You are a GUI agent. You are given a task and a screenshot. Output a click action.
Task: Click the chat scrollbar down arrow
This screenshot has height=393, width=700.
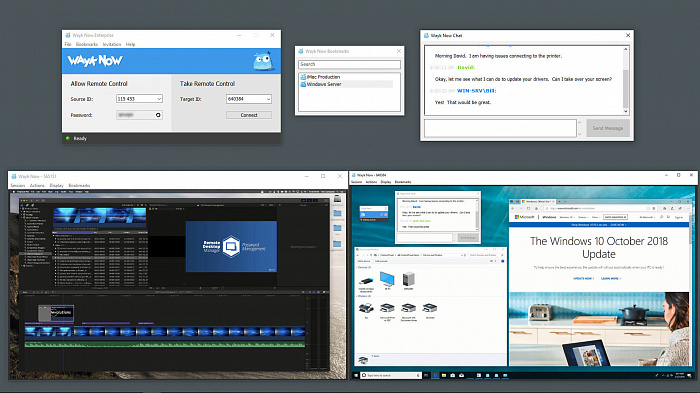pos(625,111)
